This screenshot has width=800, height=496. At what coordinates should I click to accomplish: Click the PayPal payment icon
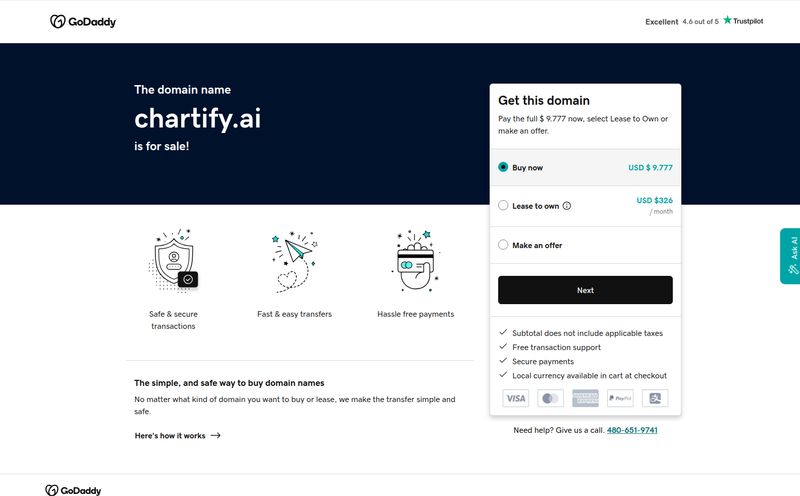click(x=620, y=398)
